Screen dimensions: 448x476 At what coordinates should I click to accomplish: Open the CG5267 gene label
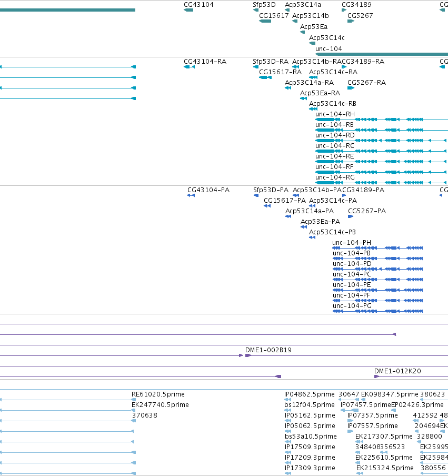tap(360, 15)
